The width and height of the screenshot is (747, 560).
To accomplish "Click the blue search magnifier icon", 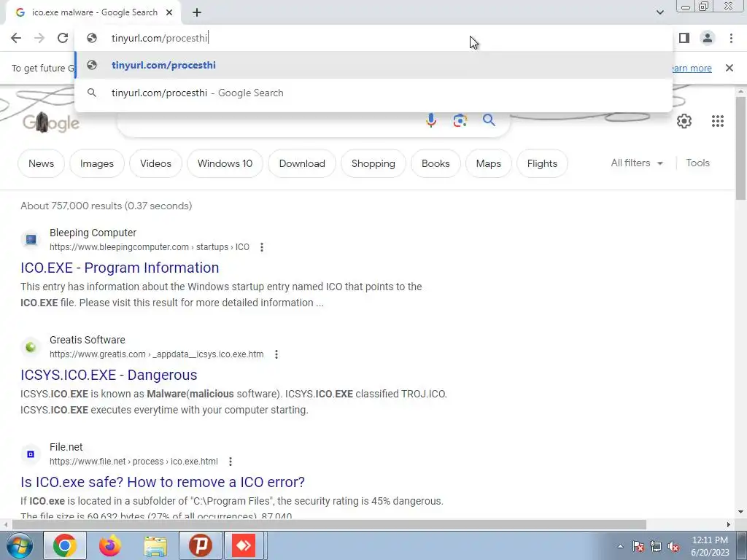I will click(489, 120).
